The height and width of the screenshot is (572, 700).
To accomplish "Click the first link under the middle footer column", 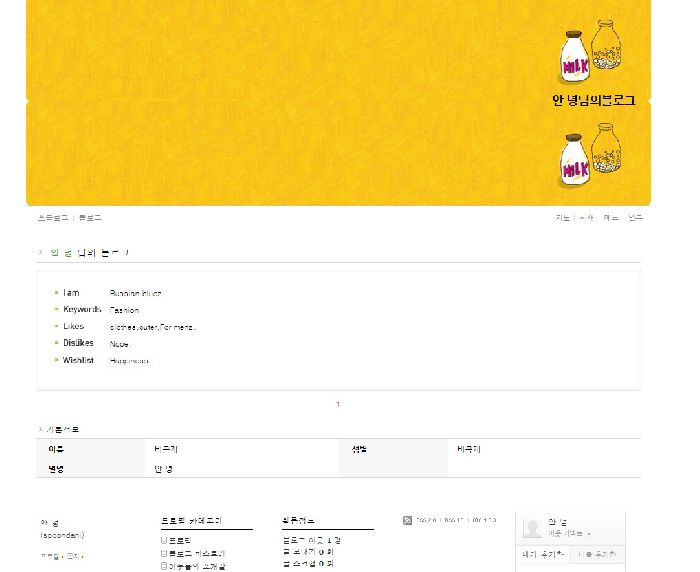I will (311, 540).
